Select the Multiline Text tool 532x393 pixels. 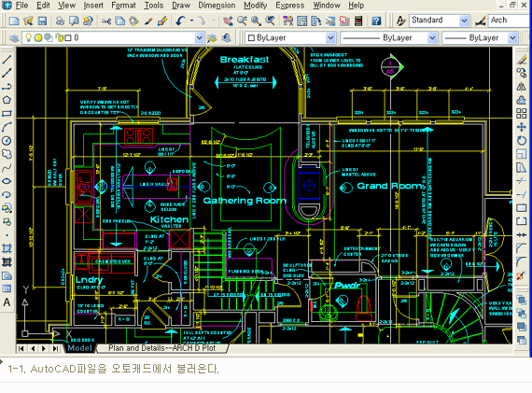pyautogui.click(x=7, y=302)
